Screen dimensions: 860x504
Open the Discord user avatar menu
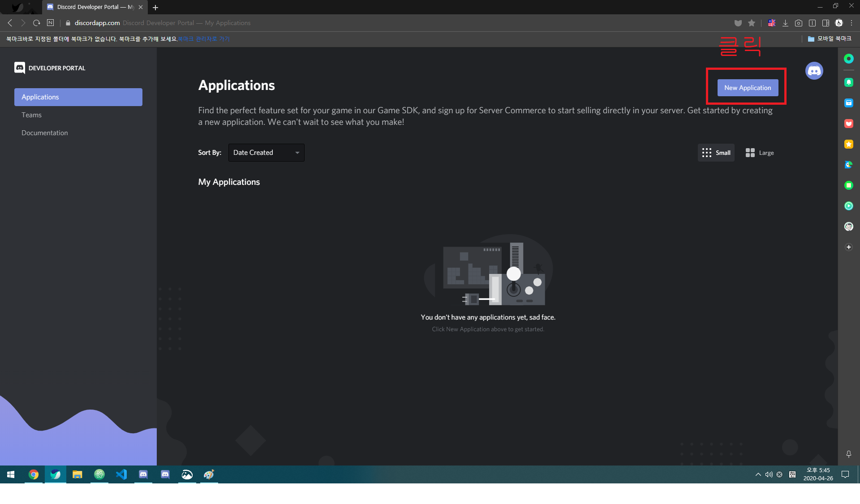point(814,71)
